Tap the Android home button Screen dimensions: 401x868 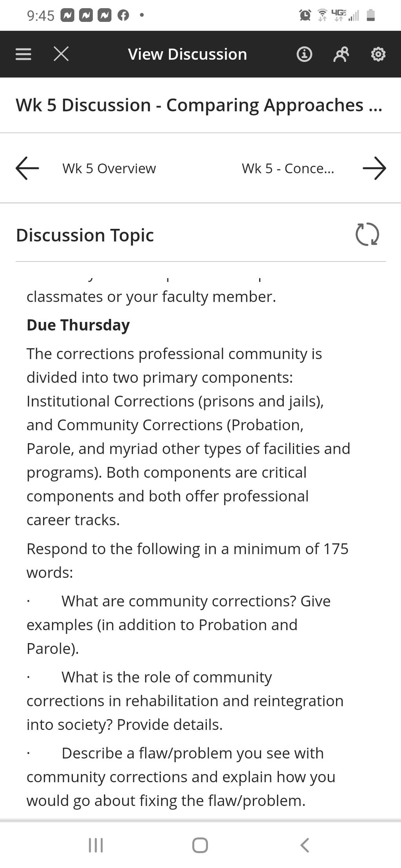pos(200,845)
